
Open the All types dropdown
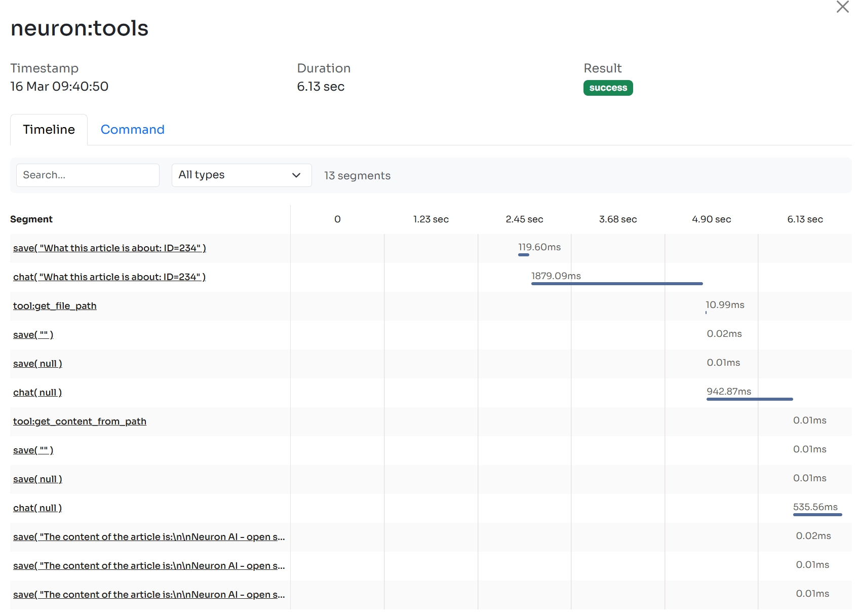tap(241, 175)
